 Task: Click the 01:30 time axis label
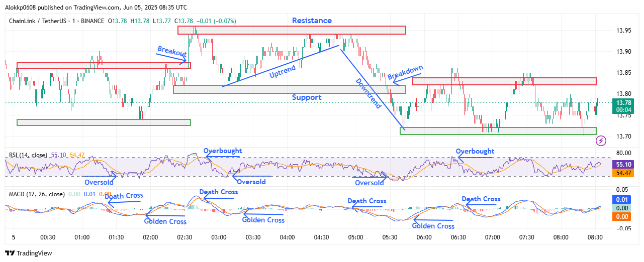[116, 237]
